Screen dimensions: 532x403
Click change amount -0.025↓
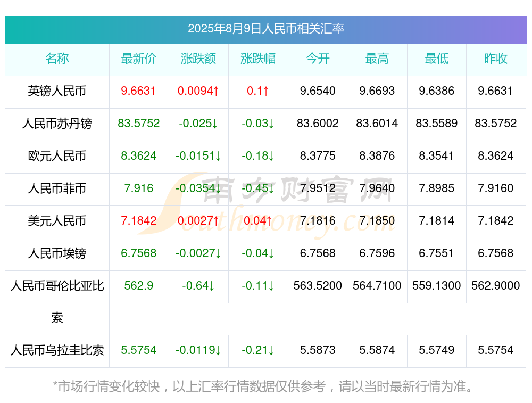pos(198,124)
